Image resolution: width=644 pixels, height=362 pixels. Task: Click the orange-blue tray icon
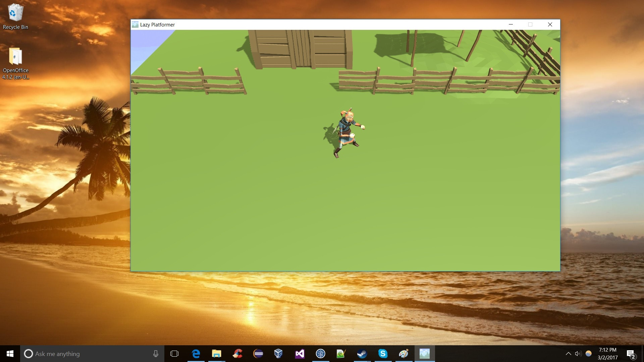pos(588,354)
